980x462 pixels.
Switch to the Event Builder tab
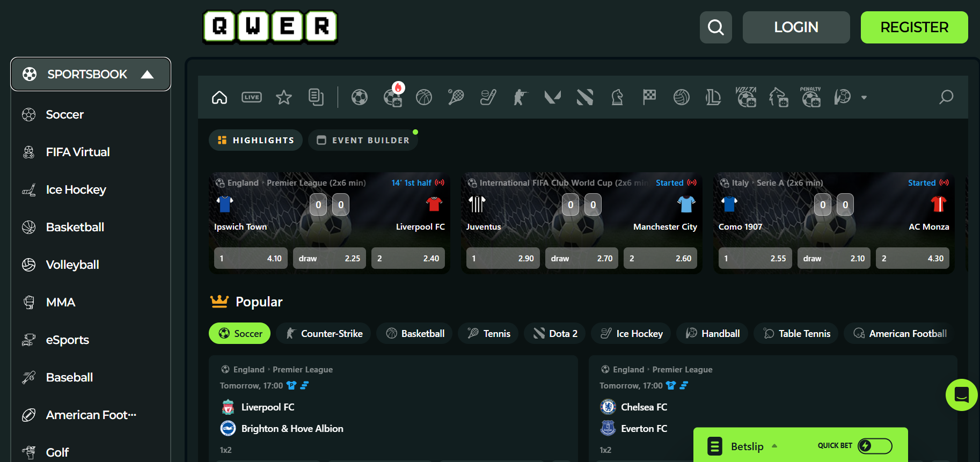[x=363, y=140]
